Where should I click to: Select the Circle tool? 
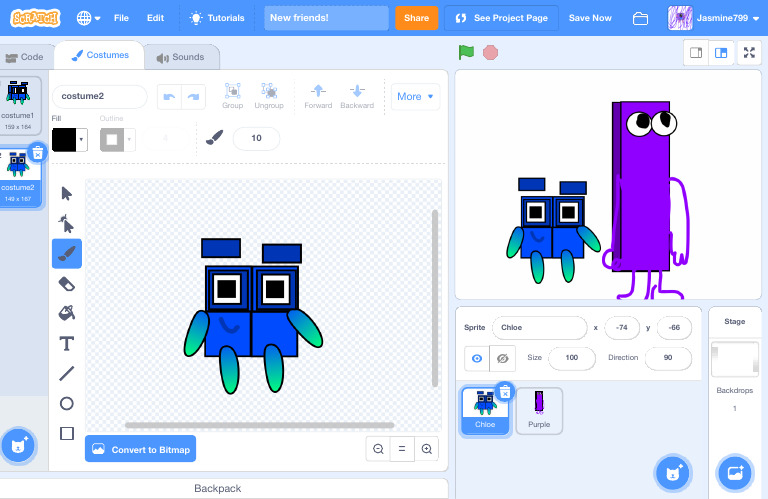pyautogui.click(x=67, y=404)
